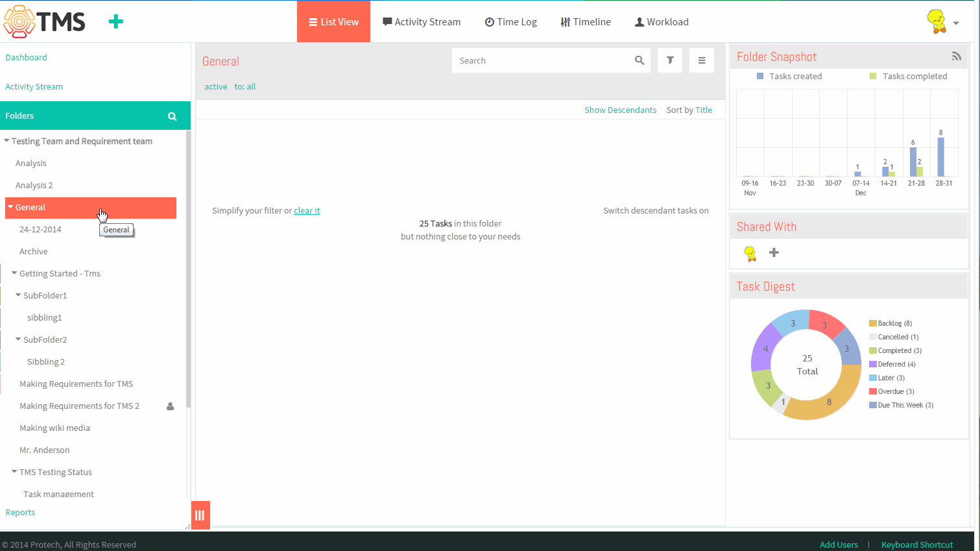Select the sibbling1 folder
The width and height of the screenshot is (980, 551).
(x=44, y=317)
